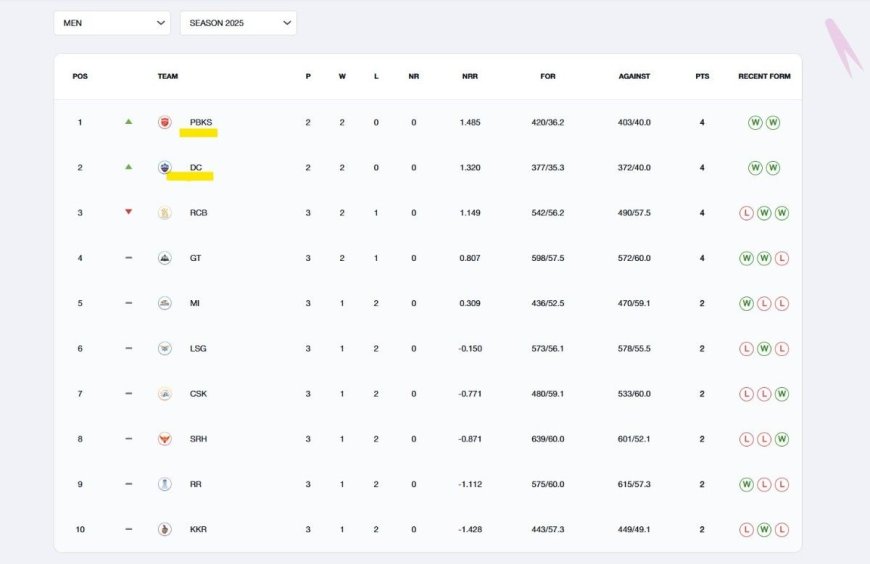Click green up arrow in DC row
870x564 pixels.
(129, 167)
